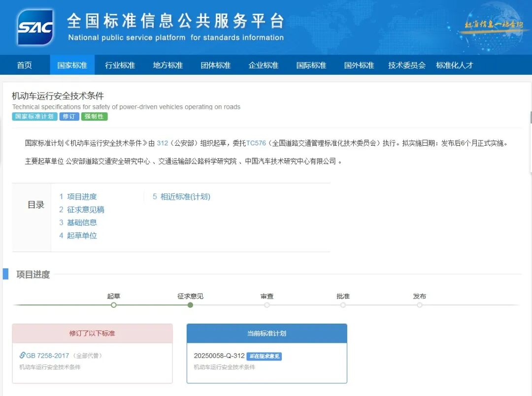Open the 行业标准 navigation menu
The image size is (532, 396).
pos(120,65)
